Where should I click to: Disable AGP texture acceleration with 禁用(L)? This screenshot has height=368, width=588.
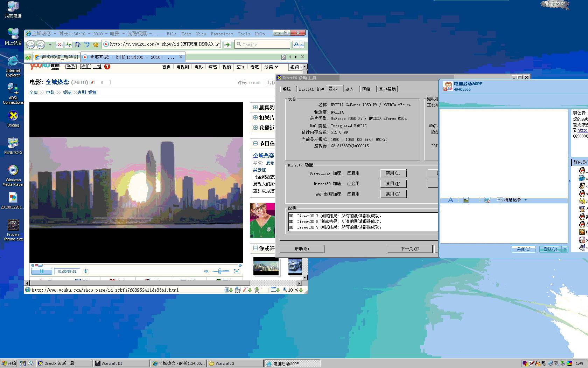(x=393, y=194)
